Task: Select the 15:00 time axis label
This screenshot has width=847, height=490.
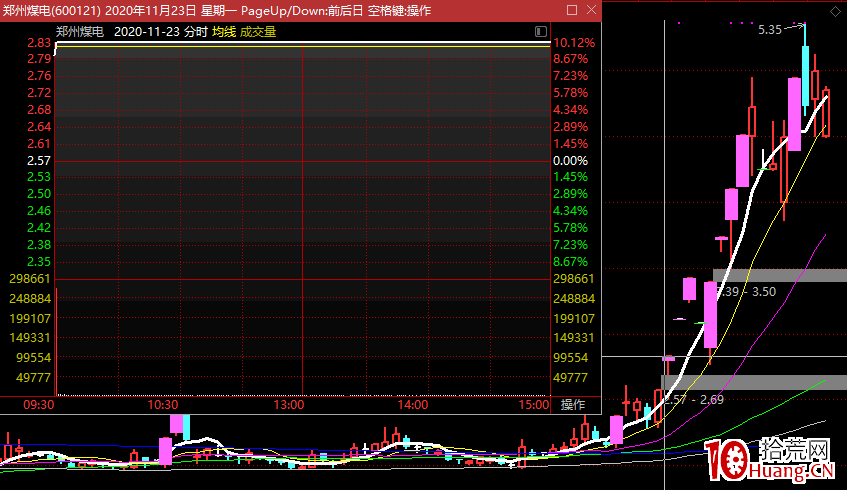Action: tap(535, 405)
